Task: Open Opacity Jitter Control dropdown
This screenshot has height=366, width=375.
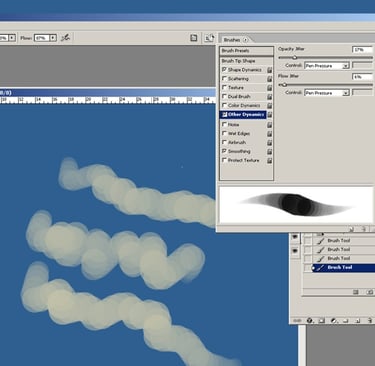Action: tap(327, 66)
